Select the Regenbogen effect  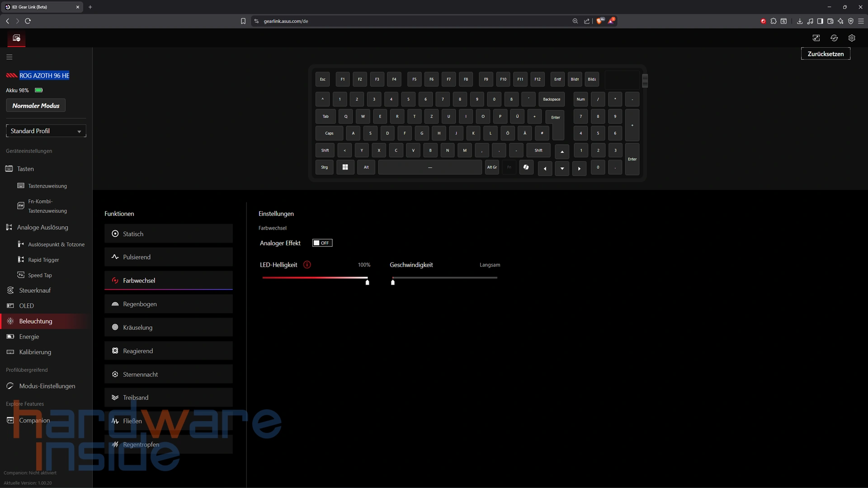168,304
